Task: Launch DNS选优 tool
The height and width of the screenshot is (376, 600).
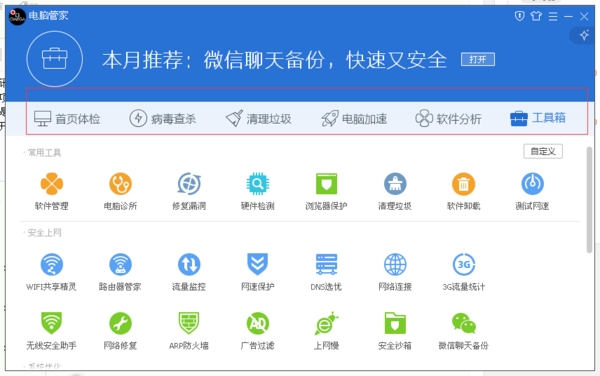Action: pos(326,272)
